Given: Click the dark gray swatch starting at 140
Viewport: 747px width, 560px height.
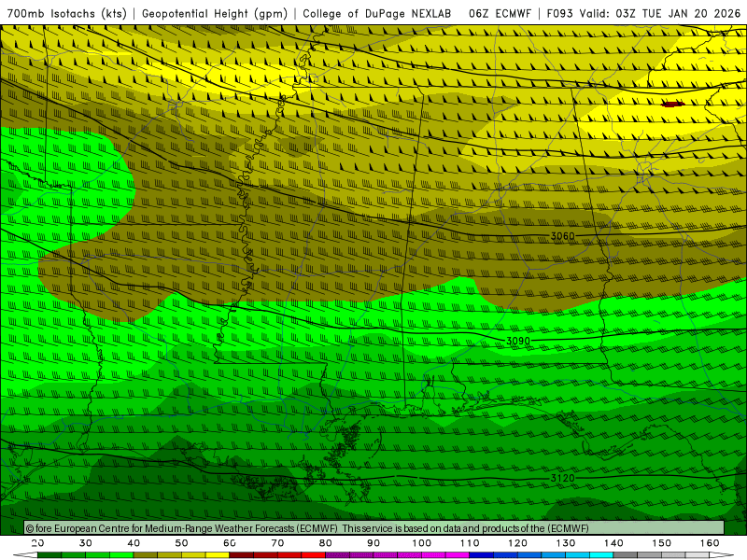Looking at the screenshot, I should click(625, 554).
